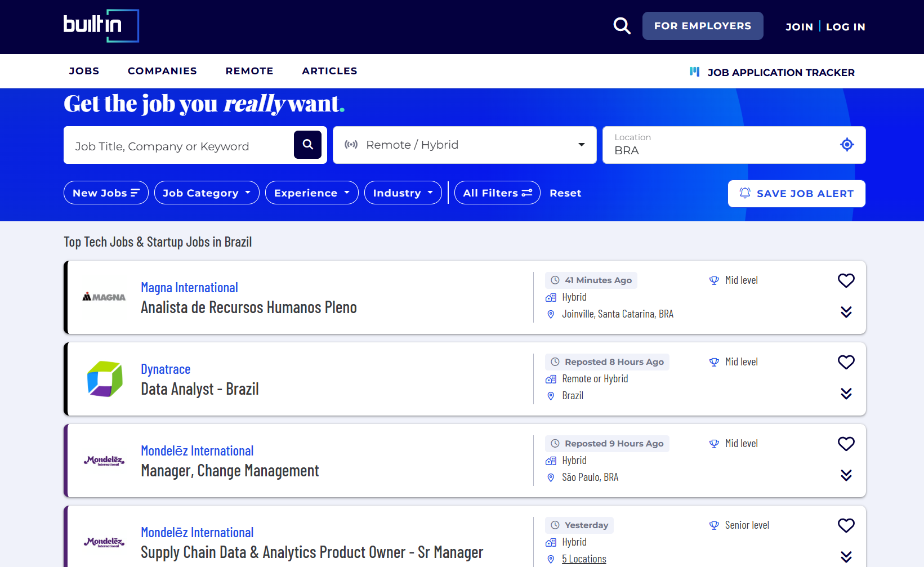Screen dimensions: 924x567
Task: Favorite the Manager, Change Management job
Action: (846, 444)
